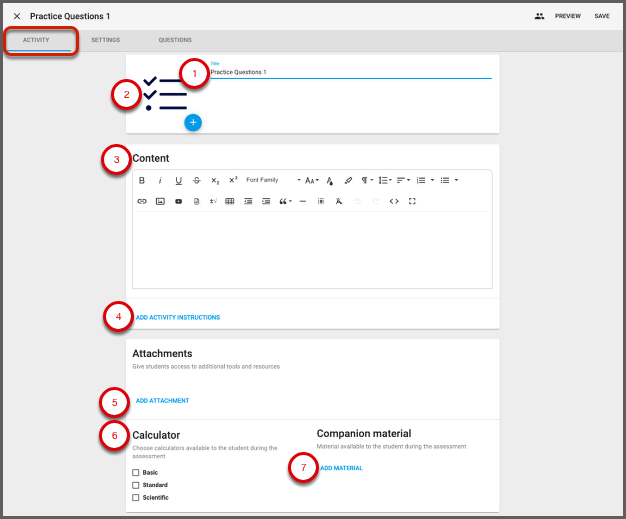Click the underline formatting icon

pyautogui.click(x=178, y=181)
